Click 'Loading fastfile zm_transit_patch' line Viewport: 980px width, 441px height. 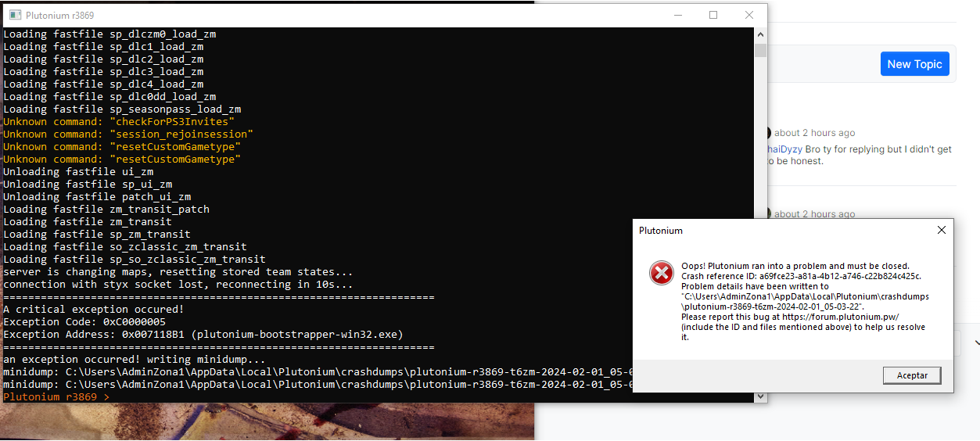pyautogui.click(x=106, y=210)
